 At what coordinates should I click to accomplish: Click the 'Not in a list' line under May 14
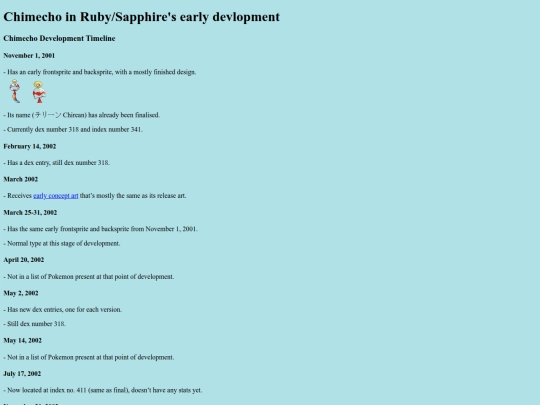pos(89,357)
